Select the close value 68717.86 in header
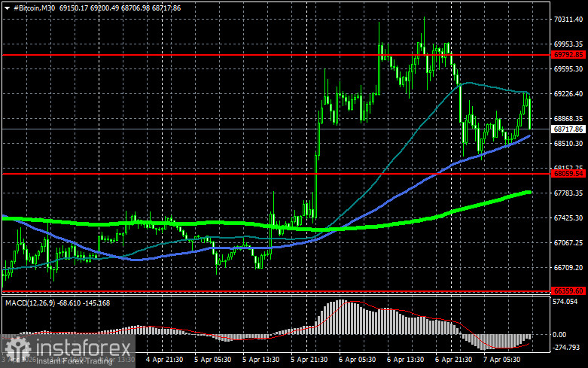 (x=166, y=8)
